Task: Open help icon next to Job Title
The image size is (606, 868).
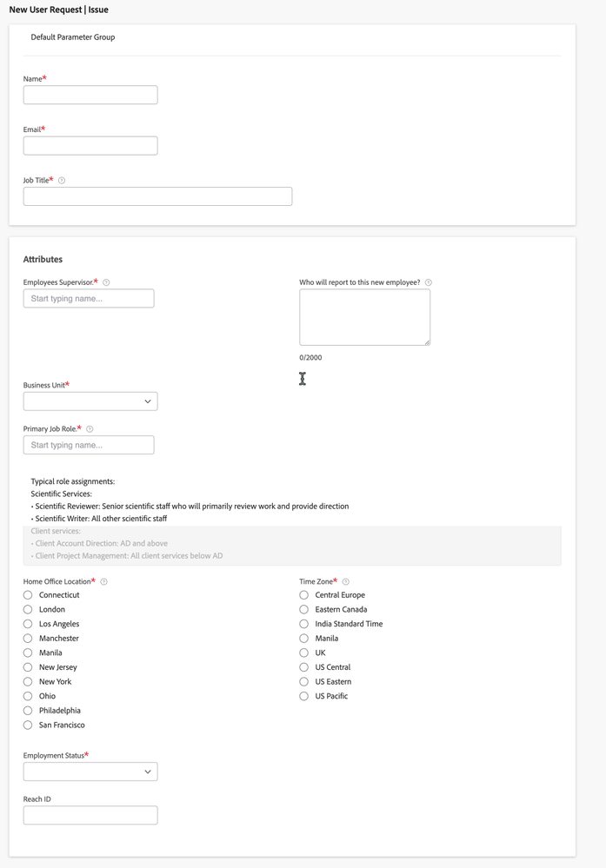Action: click(x=62, y=181)
